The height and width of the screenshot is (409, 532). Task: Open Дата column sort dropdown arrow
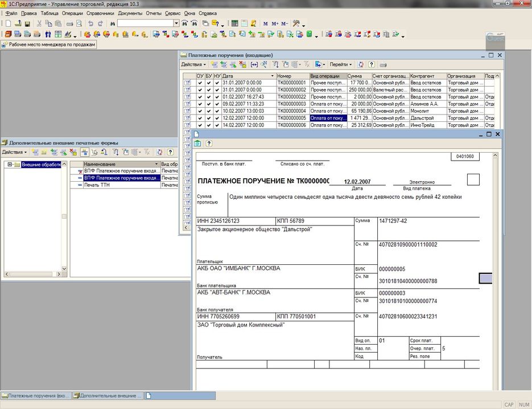[x=272, y=76]
